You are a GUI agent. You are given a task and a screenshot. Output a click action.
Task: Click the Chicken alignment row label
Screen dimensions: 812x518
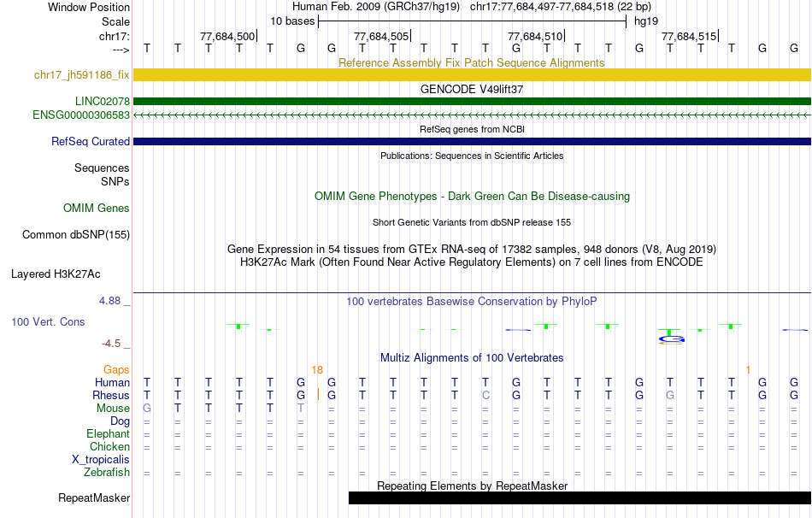[109, 446]
